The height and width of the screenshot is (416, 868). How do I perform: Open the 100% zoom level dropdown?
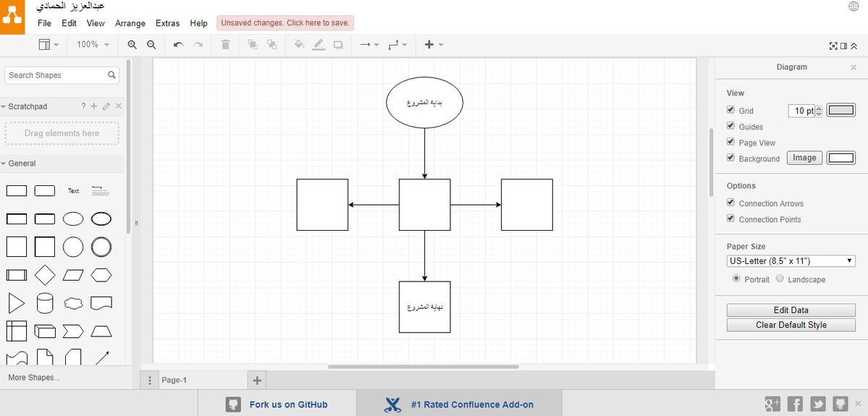93,45
